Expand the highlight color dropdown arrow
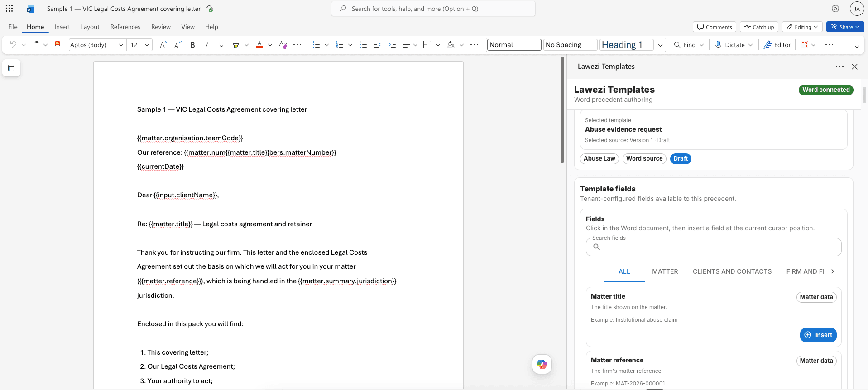 246,45
